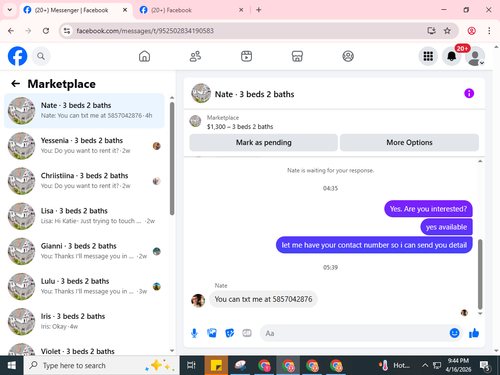This screenshot has height=375, width=500.
Task: Open the Lisa conversation
Action: coord(84,216)
